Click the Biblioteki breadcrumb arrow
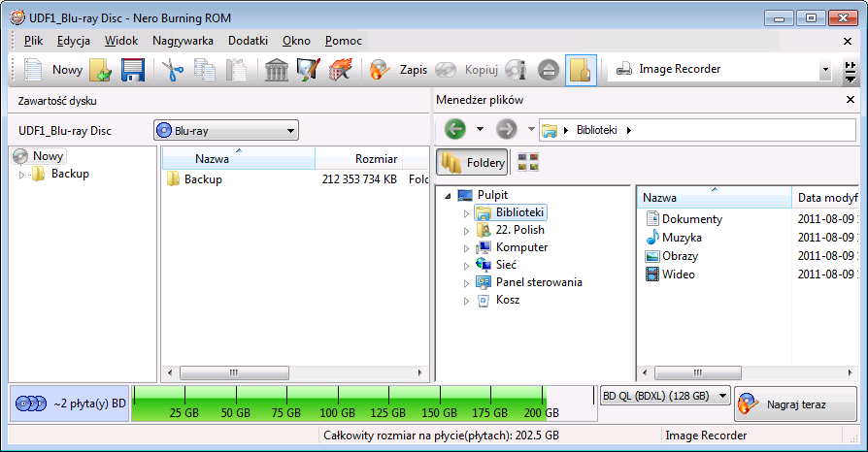 pos(629,131)
